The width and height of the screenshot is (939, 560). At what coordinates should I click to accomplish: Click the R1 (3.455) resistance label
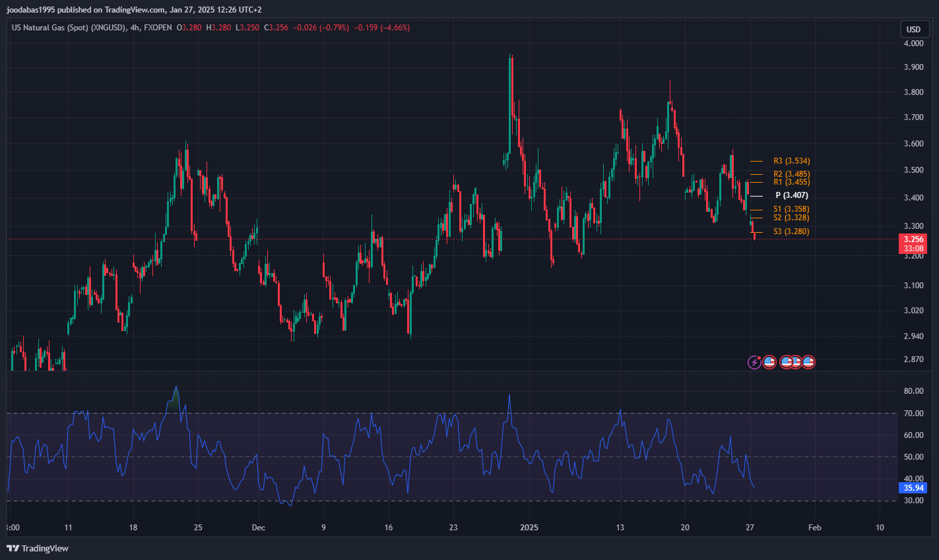(791, 182)
